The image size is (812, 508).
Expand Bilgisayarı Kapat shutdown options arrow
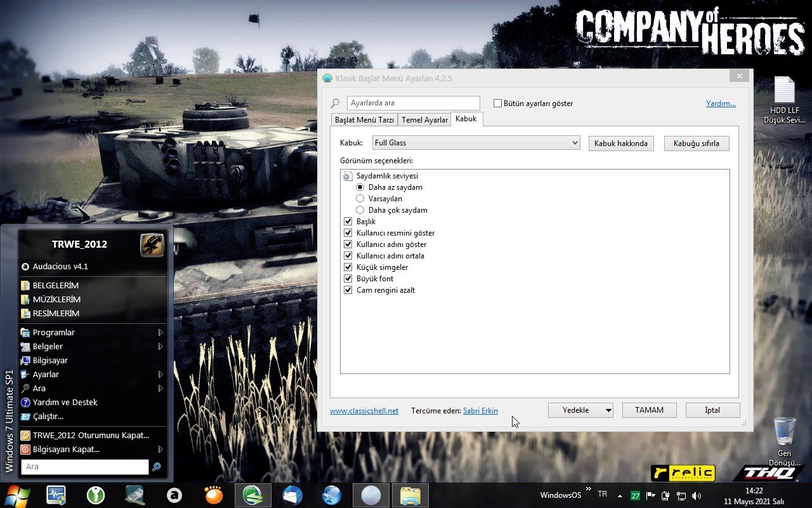160,449
